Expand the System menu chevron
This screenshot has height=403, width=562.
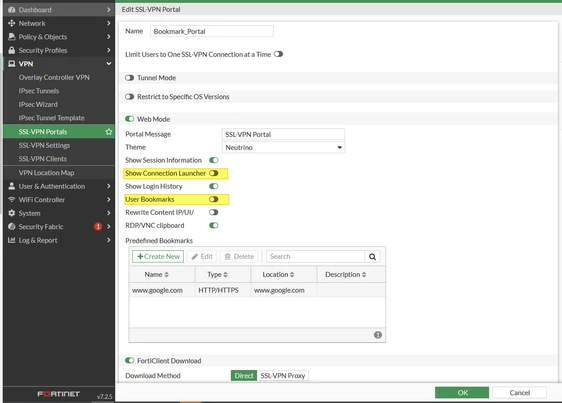point(109,213)
